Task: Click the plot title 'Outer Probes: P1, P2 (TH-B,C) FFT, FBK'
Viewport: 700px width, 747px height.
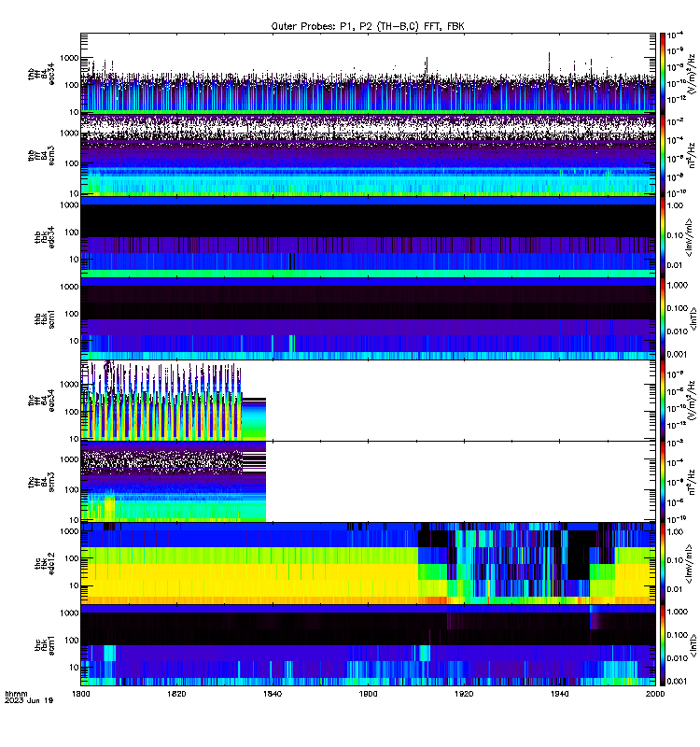Action: click(368, 27)
